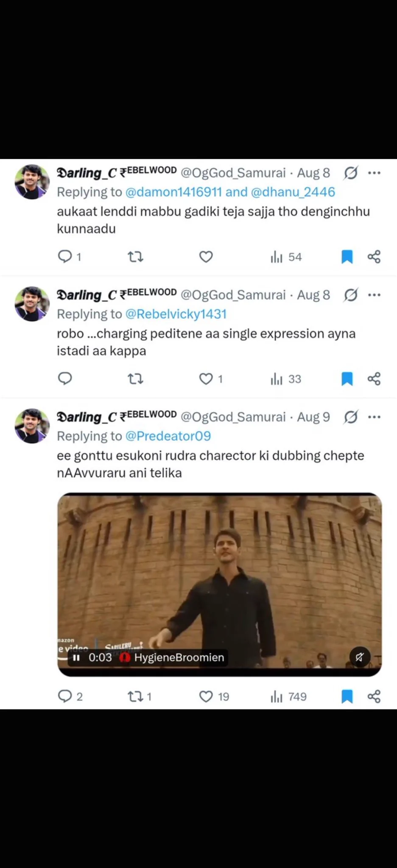This screenshot has width=397, height=868.
Task: Share the tweet replying to @damon1416911
Action: [x=374, y=256]
